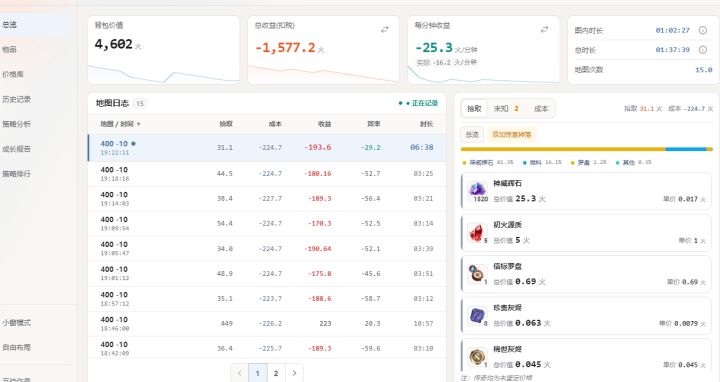Click the -193.6 profit value
This screenshot has height=382, width=720.
(317, 147)
